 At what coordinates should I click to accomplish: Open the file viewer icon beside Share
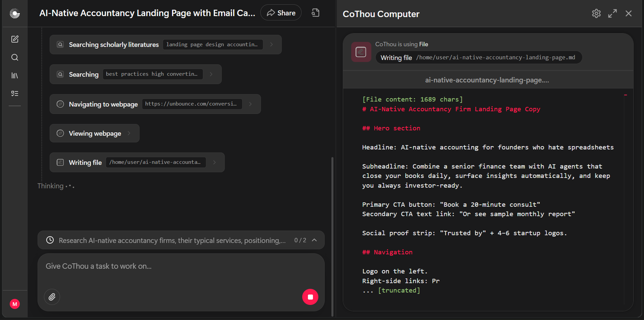coord(315,12)
